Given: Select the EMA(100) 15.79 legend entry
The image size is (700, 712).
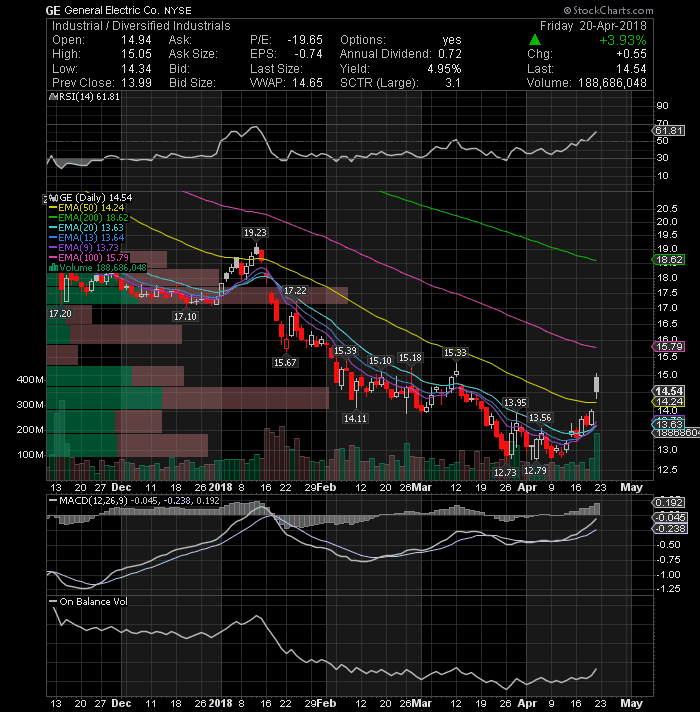Looking at the screenshot, I should point(89,258).
